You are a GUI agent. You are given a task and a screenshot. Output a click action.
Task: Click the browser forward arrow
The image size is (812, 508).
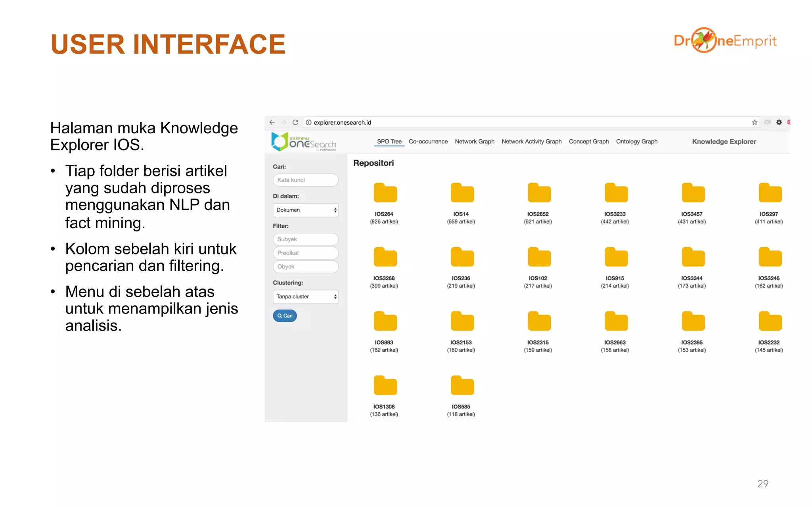pos(283,122)
